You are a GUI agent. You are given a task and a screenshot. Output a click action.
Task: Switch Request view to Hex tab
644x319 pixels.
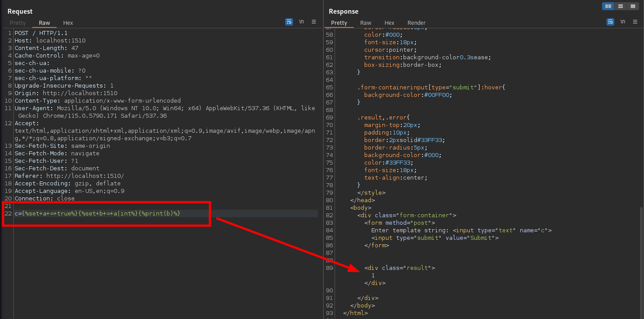(x=68, y=23)
